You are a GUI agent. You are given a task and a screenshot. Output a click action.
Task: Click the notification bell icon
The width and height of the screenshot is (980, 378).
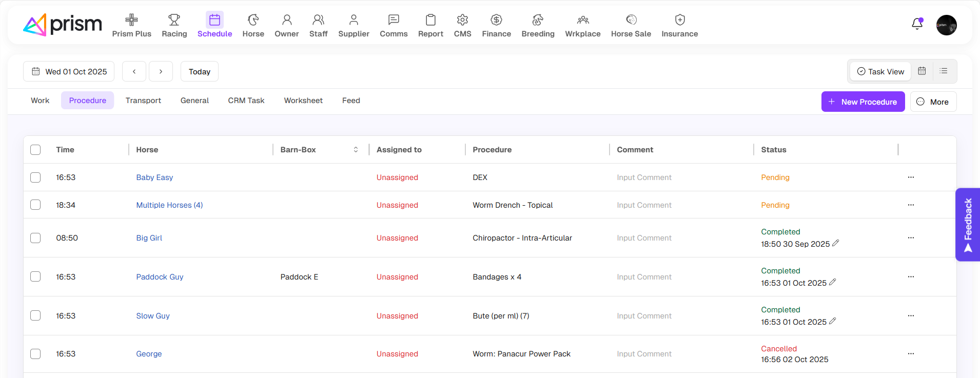pos(917,24)
